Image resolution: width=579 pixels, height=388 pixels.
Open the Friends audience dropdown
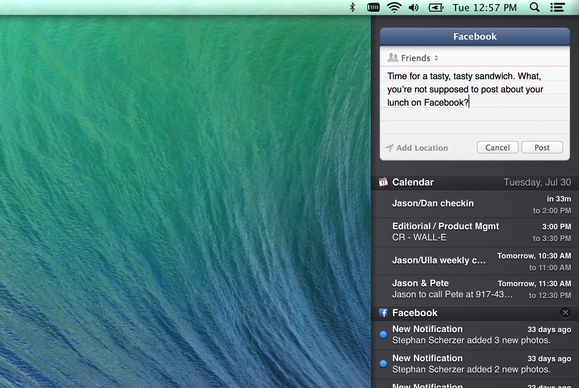(415, 58)
